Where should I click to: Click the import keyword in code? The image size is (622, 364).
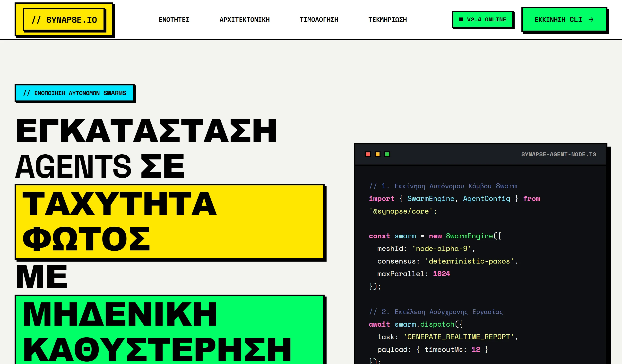381,199
